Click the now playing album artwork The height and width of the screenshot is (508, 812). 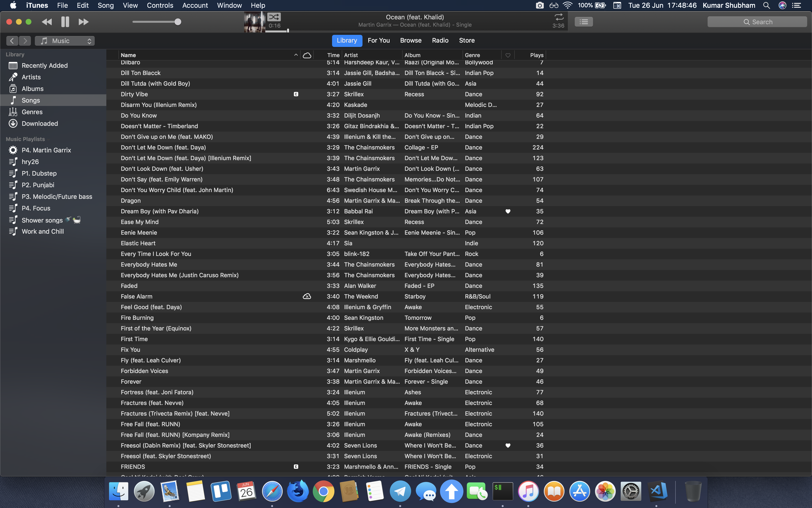pyautogui.click(x=255, y=22)
